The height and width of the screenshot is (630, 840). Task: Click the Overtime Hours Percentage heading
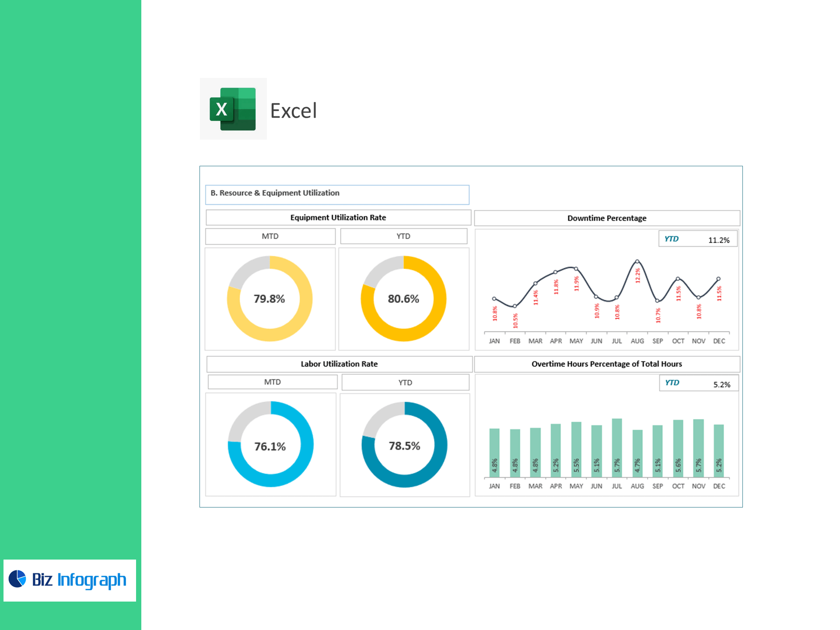606,364
